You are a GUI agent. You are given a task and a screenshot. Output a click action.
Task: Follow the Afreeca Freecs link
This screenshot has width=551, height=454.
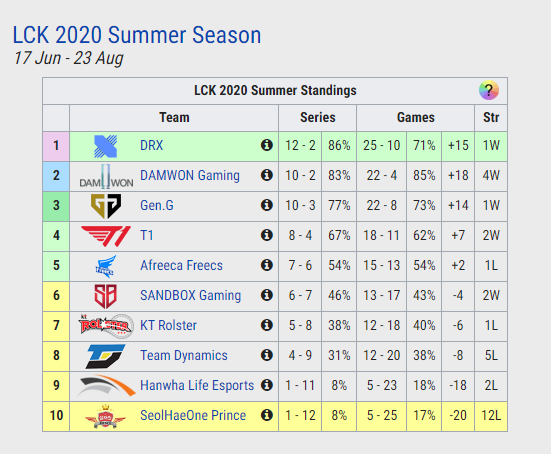181,265
